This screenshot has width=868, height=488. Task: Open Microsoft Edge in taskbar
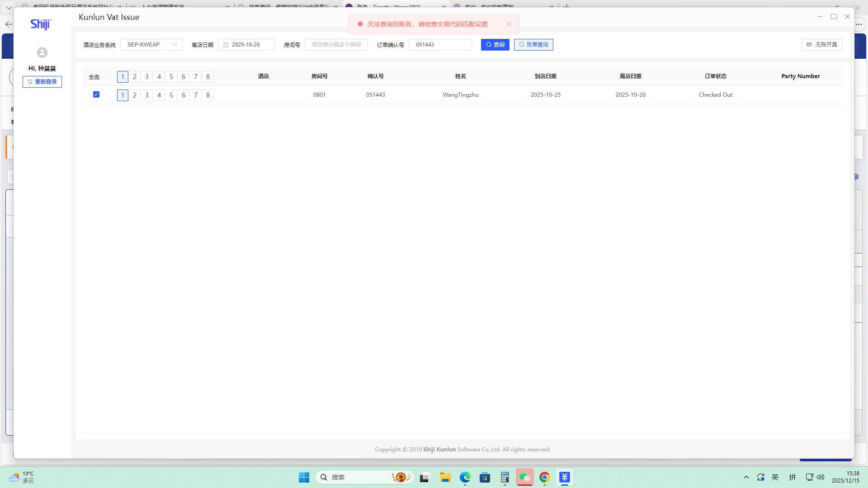pyautogui.click(x=465, y=477)
